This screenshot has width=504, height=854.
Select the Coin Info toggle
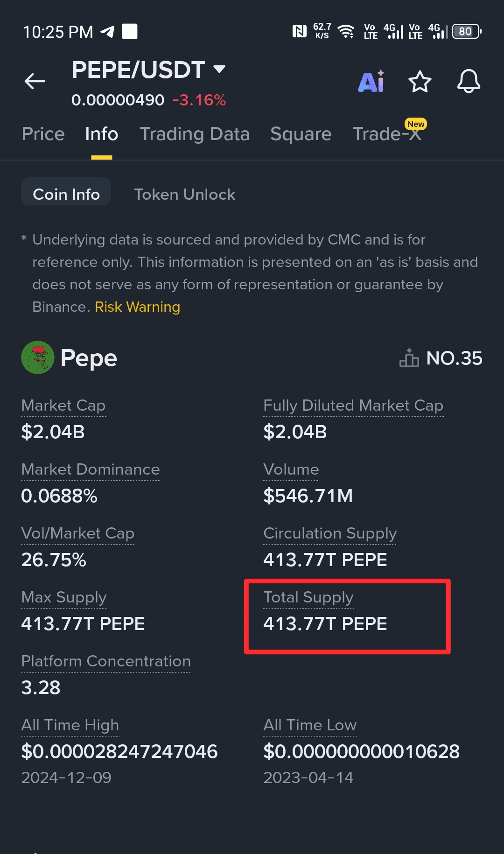pyautogui.click(x=66, y=194)
